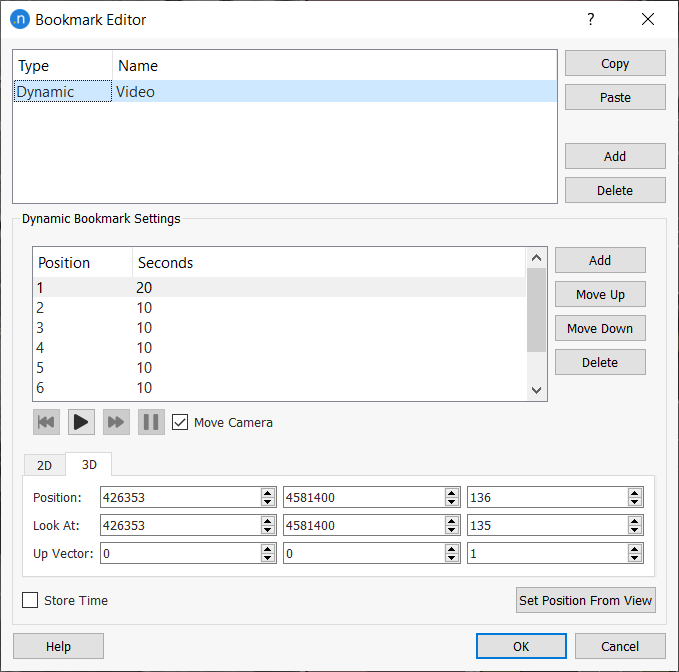Click the Set Position From View button
The height and width of the screenshot is (672, 679).
[585, 600]
